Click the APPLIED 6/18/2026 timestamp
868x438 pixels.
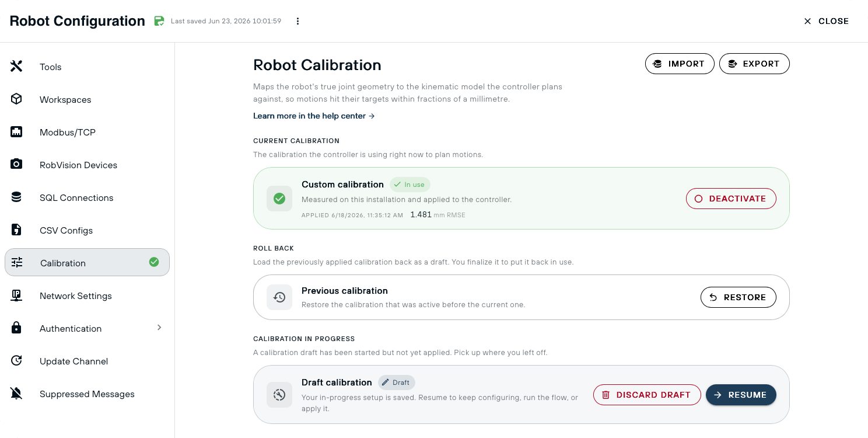point(352,215)
